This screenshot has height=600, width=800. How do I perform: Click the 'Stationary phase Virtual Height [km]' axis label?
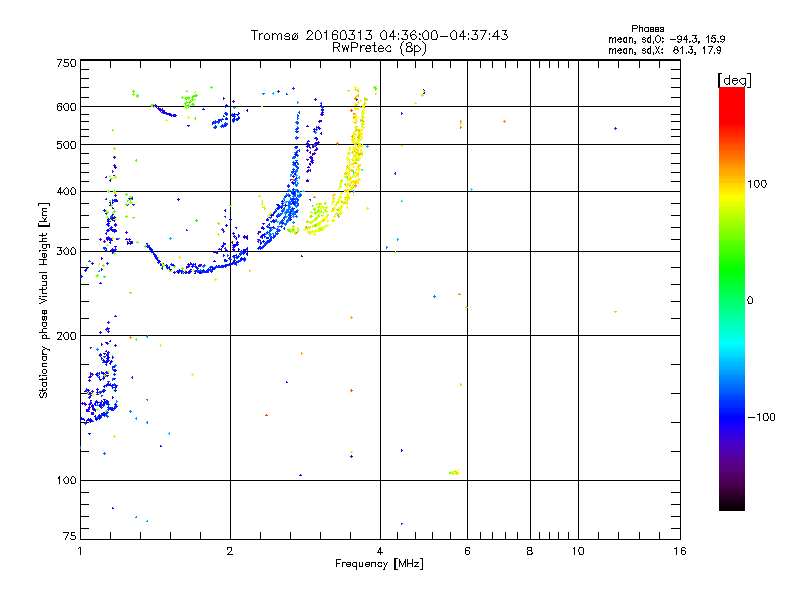(44, 300)
